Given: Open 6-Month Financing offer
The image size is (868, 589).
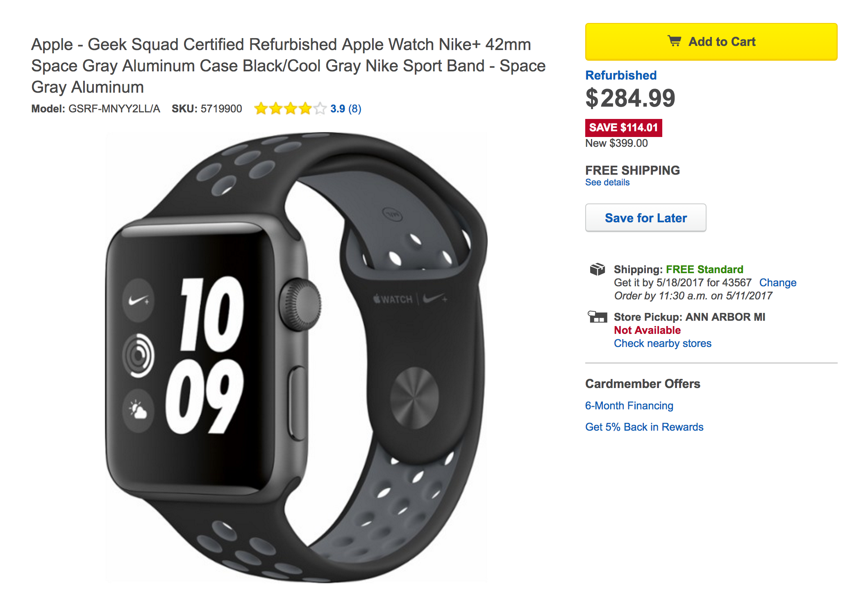Looking at the screenshot, I should pyautogui.click(x=629, y=406).
